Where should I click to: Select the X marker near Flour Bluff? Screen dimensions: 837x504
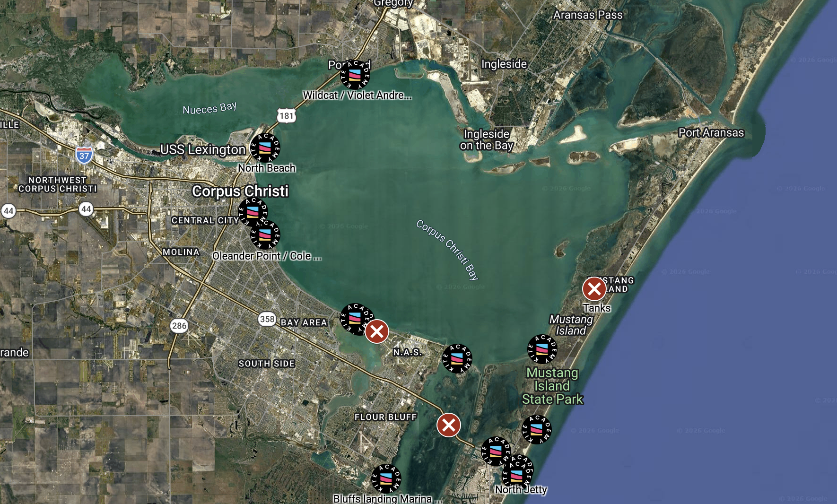(448, 425)
